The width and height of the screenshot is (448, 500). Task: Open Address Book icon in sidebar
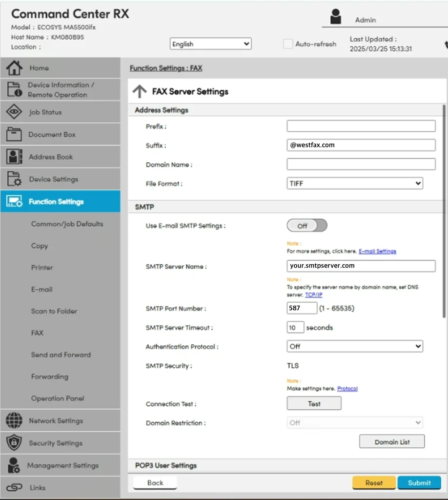click(x=14, y=157)
